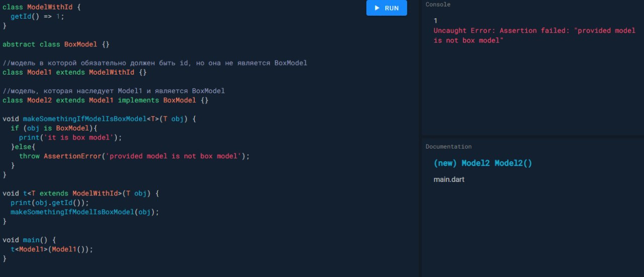
Task: Click the 'makeSomethingIfModelIsBoxModel(obj);' call line
Action: [x=85, y=212]
